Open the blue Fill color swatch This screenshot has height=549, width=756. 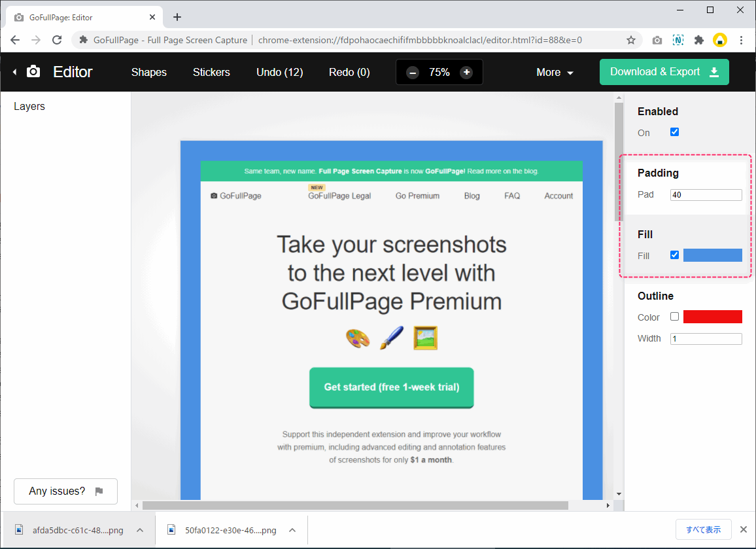(713, 255)
